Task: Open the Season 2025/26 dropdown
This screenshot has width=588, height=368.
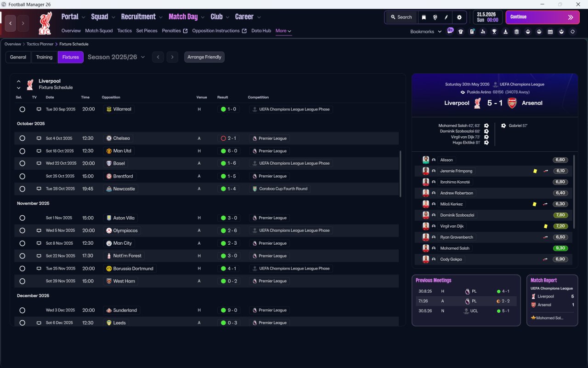Action: tap(116, 57)
